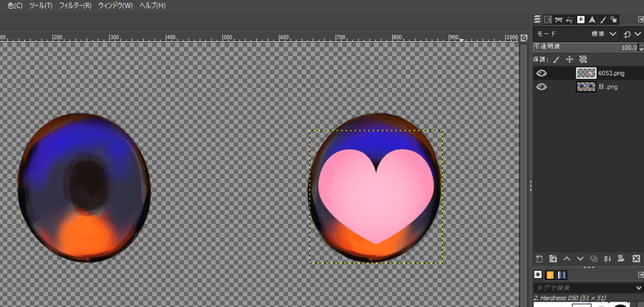Toggle lock pixels brush icon
644x307 pixels.
pos(556,59)
